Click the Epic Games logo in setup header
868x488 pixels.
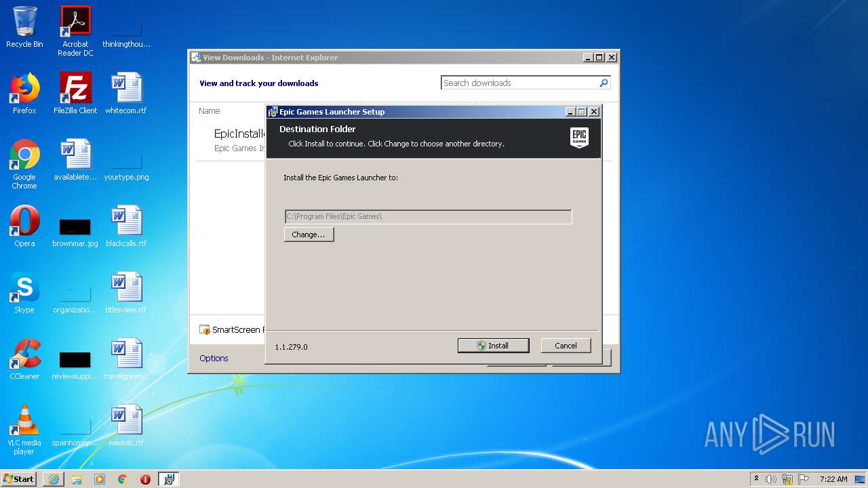[579, 138]
